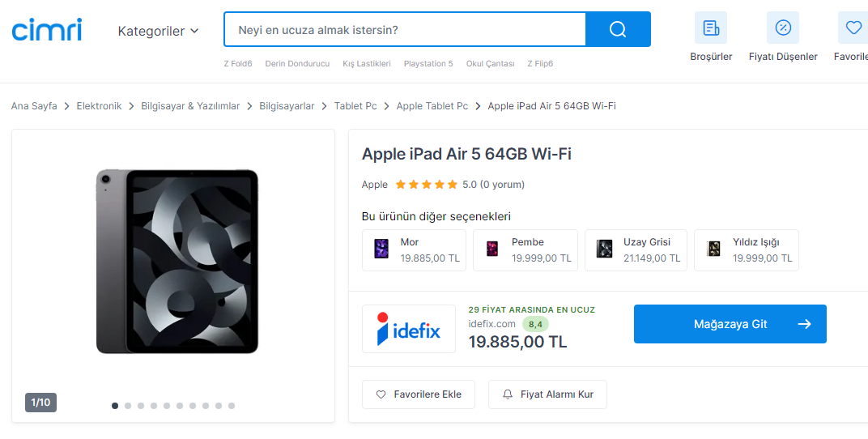
Task: Go to cimri logo homepage
Action: 46,30
